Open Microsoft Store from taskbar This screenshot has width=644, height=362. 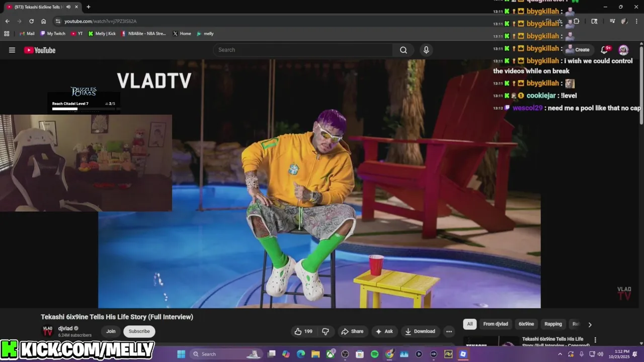pos(360,354)
